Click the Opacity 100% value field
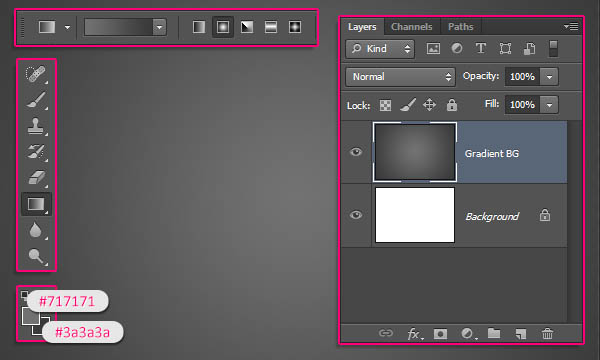This screenshot has width=600, height=360. point(522,77)
